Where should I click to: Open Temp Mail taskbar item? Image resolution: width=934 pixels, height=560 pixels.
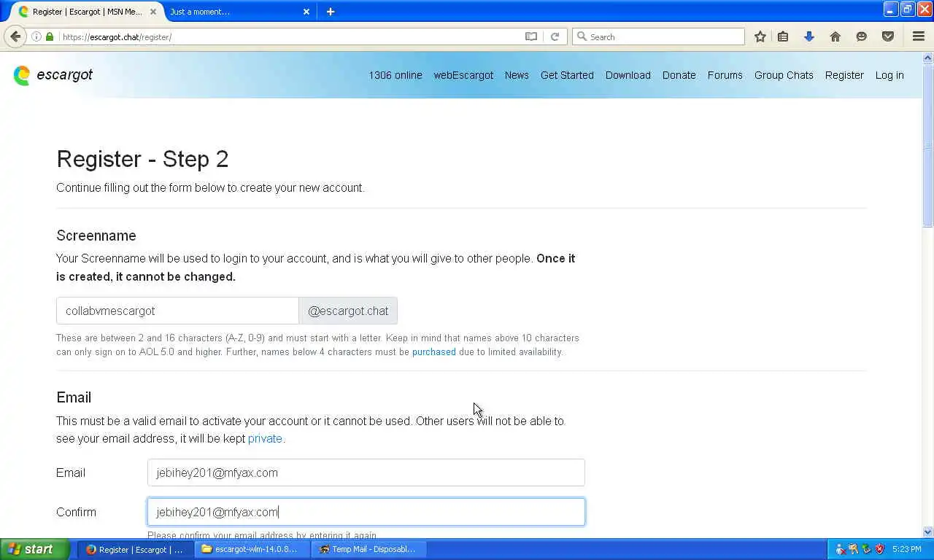click(x=369, y=549)
